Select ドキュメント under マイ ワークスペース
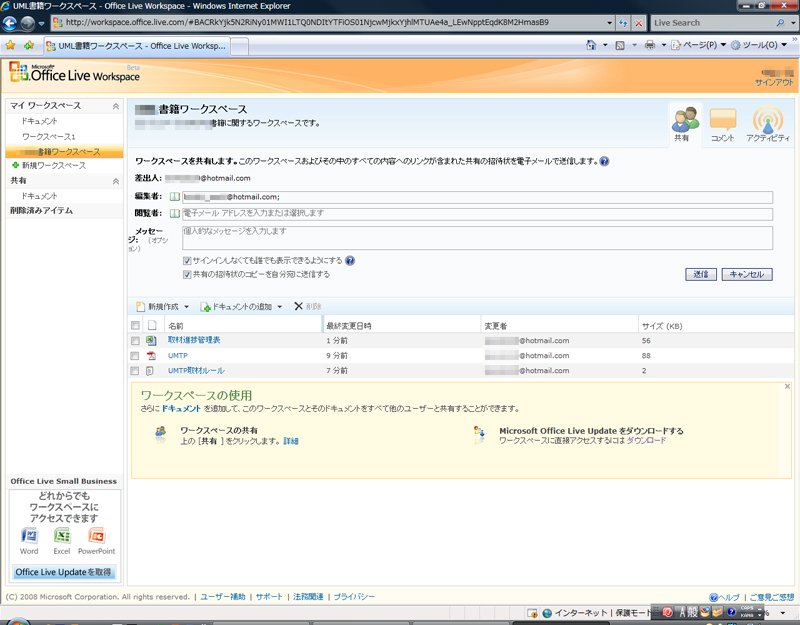 click(39, 121)
